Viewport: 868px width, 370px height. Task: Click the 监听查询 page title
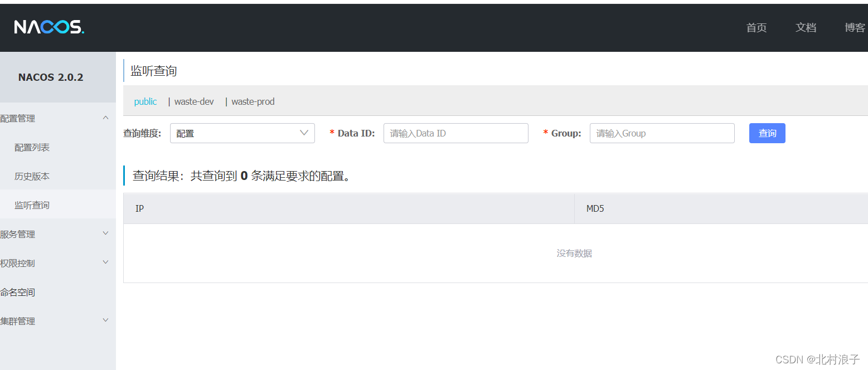(154, 71)
